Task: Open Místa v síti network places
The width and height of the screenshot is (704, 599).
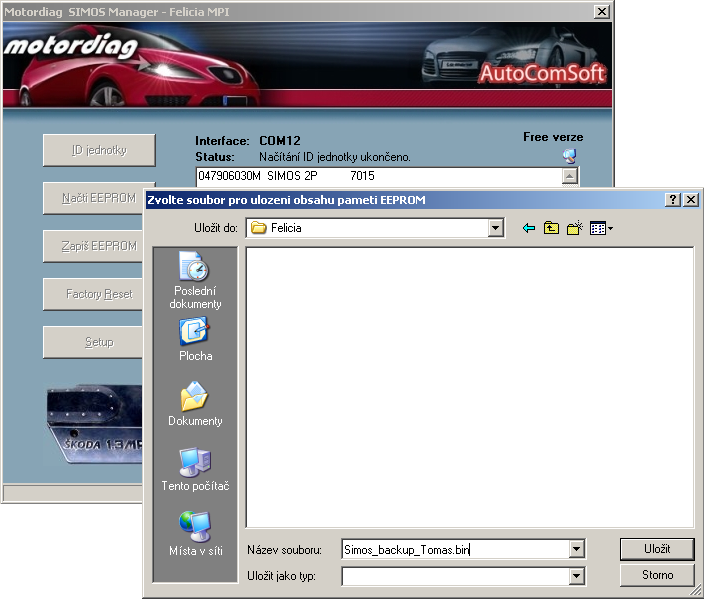Action: click(195, 534)
